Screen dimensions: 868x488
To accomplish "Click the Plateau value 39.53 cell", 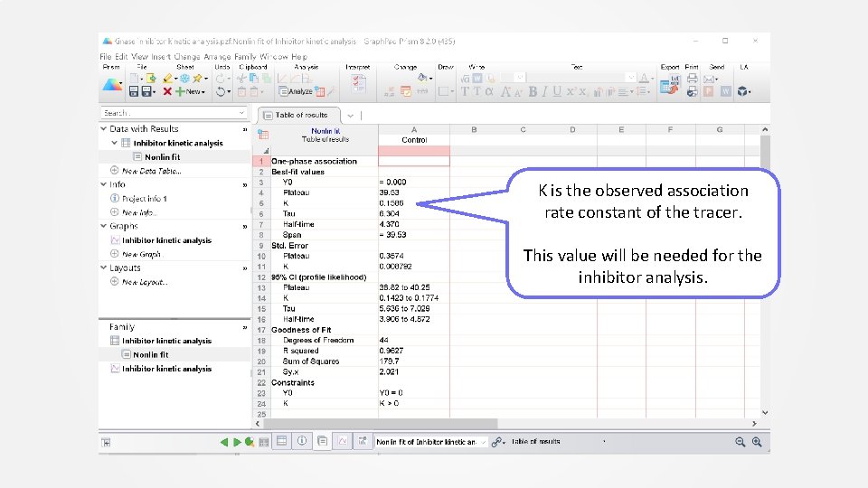I will click(x=414, y=192).
